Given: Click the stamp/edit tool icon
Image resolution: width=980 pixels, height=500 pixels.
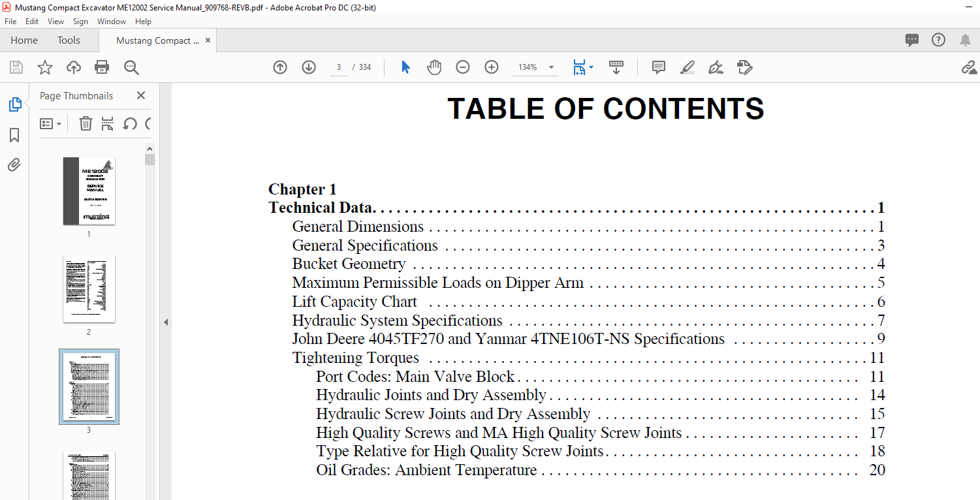Looking at the screenshot, I should [x=744, y=67].
